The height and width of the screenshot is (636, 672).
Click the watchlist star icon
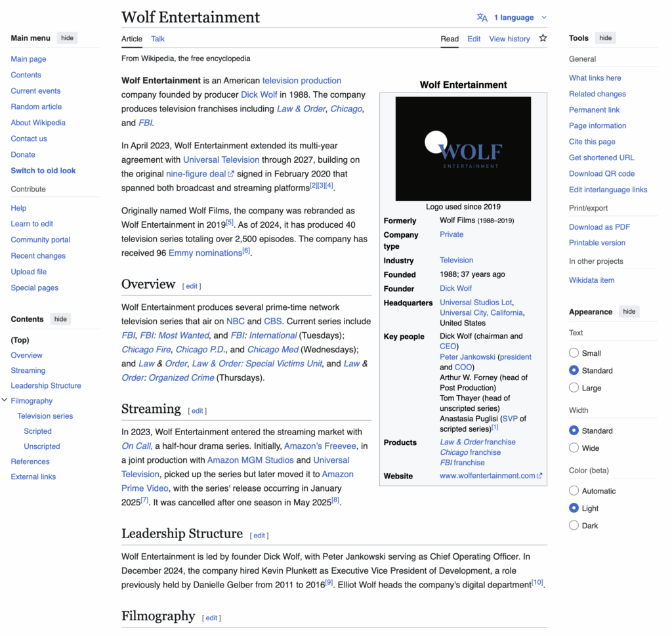click(543, 38)
